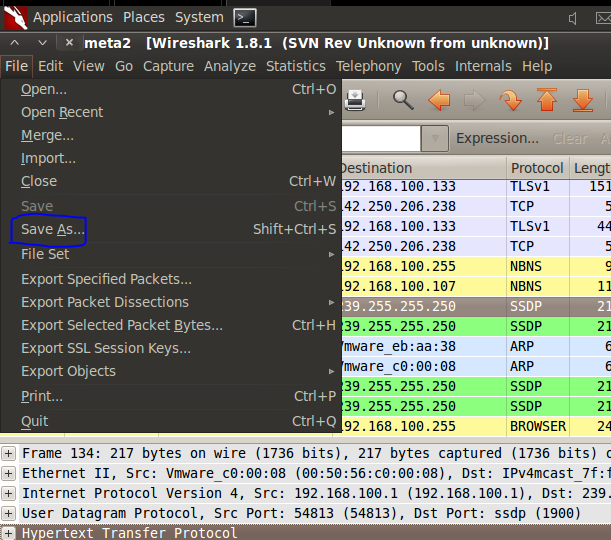Open the Export Packet Dissections submenu
Image resolution: width=611 pixels, height=540 pixels.
171,302
